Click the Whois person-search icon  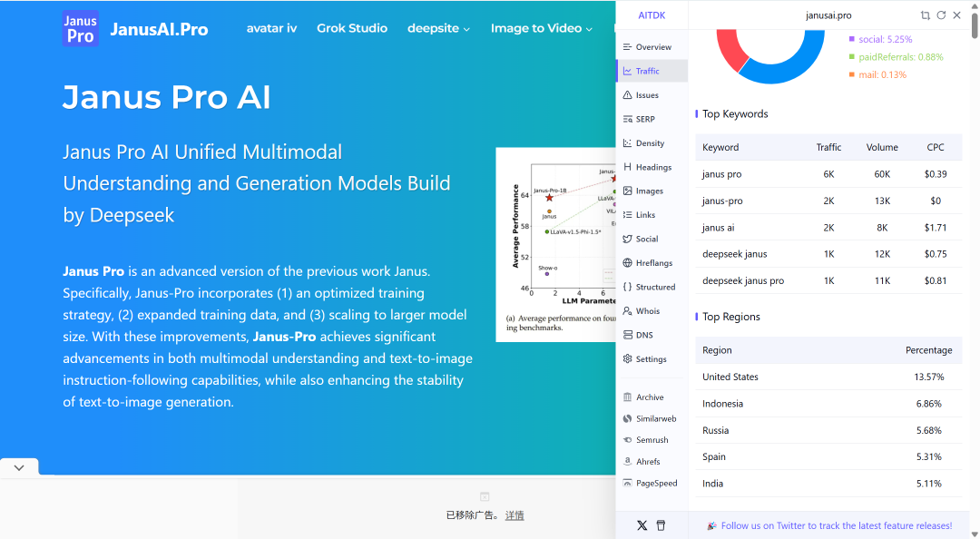pos(628,310)
